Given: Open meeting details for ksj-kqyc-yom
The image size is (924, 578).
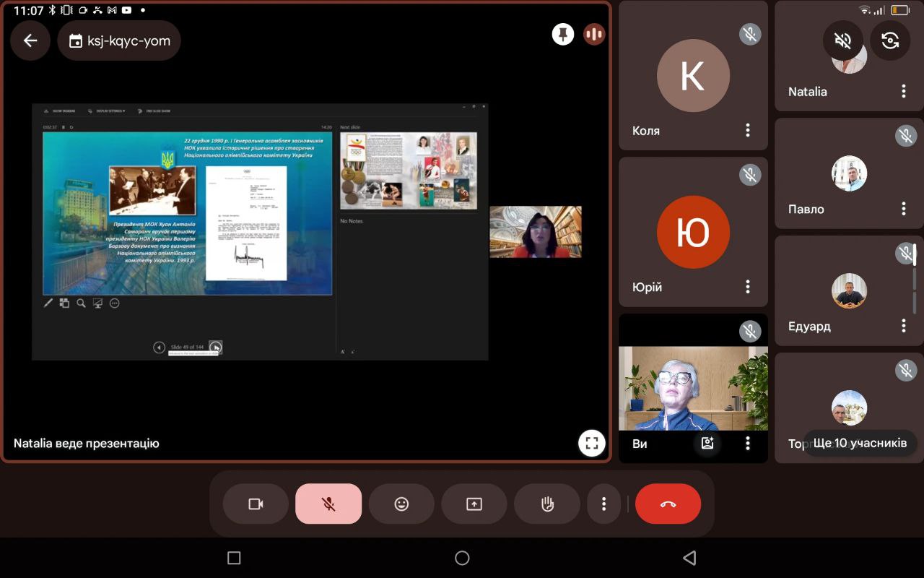Looking at the screenshot, I should (119, 40).
